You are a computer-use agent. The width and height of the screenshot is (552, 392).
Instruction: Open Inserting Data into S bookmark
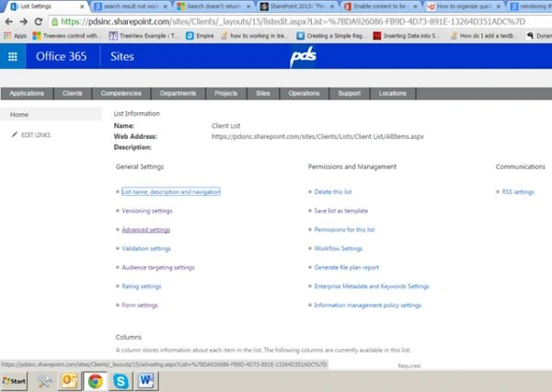pos(406,36)
